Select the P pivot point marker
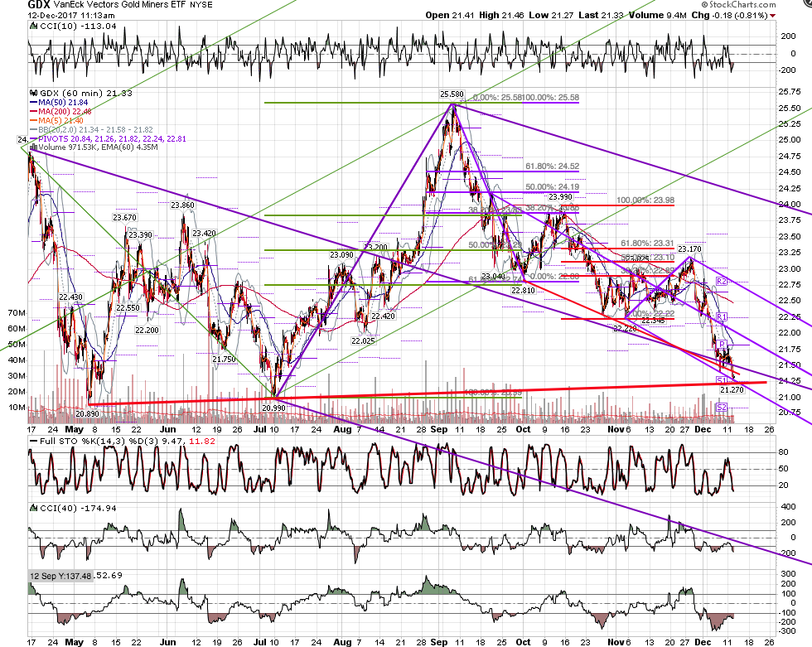 pyautogui.click(x=722, y=345)
